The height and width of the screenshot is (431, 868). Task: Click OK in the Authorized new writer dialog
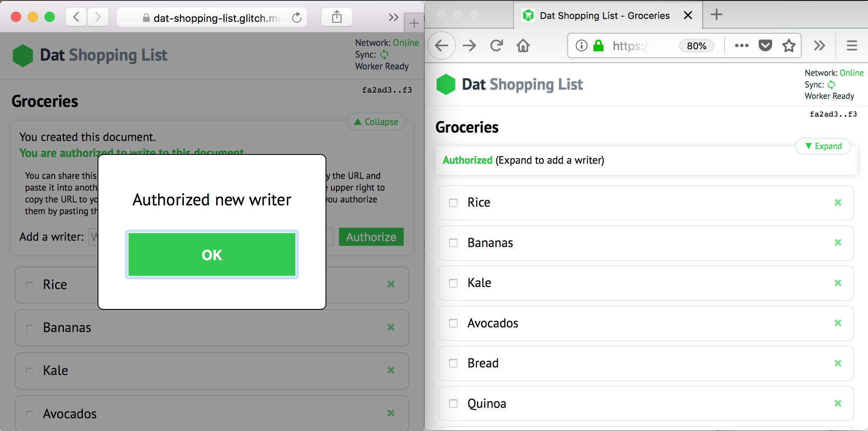coord(212,255)
